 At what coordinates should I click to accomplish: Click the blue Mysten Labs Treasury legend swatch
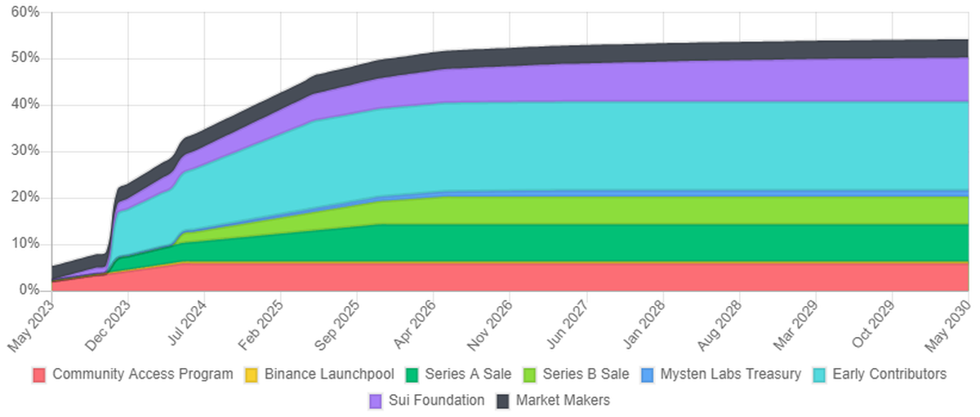(648, 375)
